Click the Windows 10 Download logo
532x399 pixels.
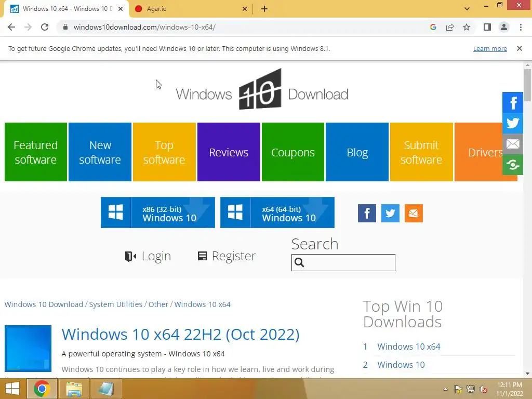pos(262,89)
